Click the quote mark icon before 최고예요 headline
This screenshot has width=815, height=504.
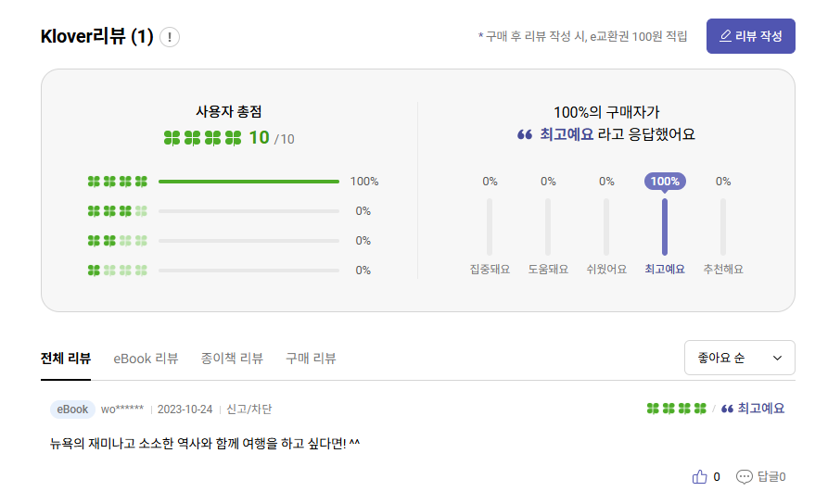(525, 134)
